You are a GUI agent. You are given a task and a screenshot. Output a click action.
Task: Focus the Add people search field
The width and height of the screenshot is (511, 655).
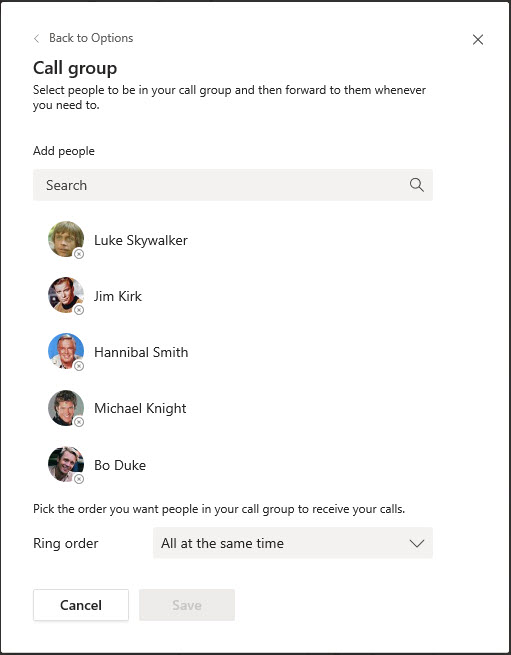(233, 185)
